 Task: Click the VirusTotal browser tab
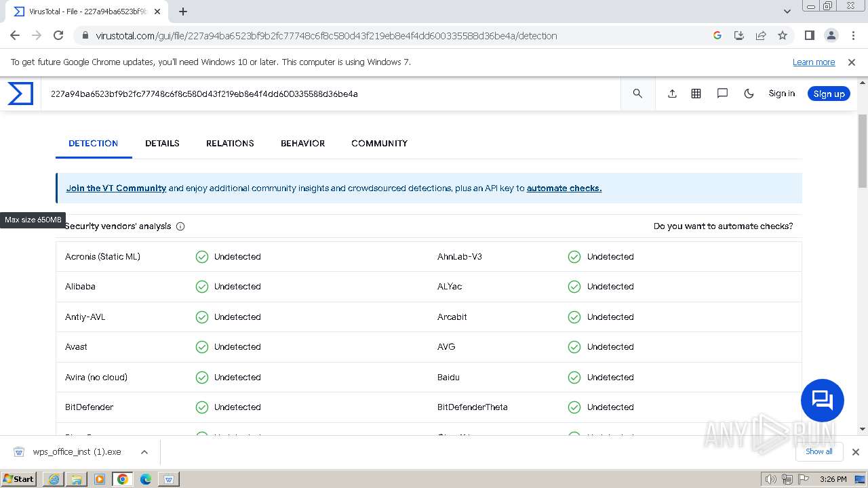(x=87, y=12)
